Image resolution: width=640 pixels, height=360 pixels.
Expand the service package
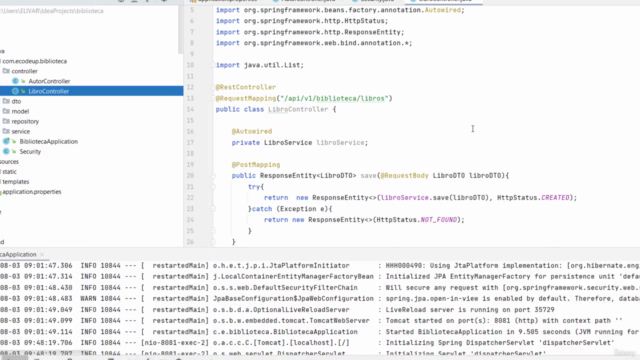[20, 131]
